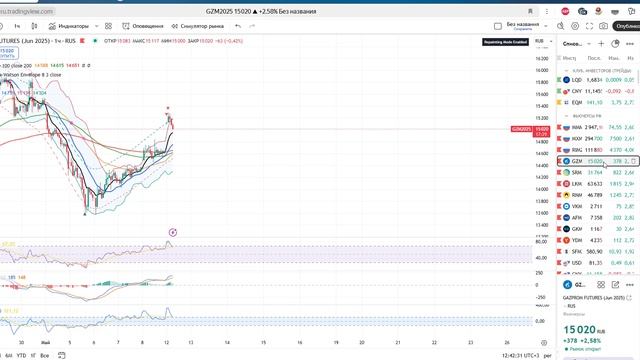Open the time axis settings gear icon

(x=544, y=343)
